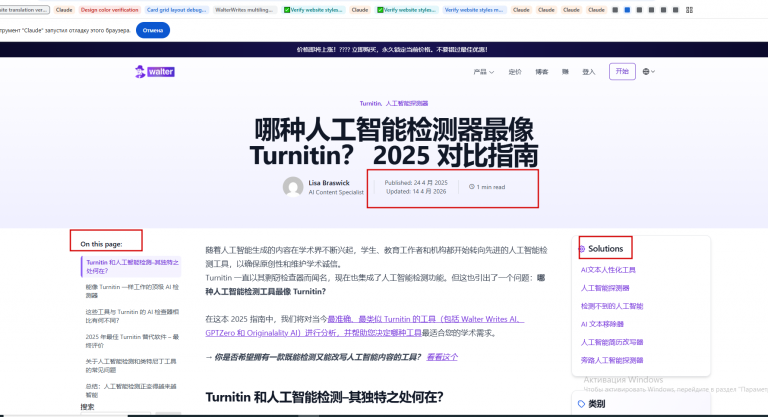Click the 'Published: 24 4 月 2025' date text
Viewport: 768px width, 417px height.
(416, 183)
